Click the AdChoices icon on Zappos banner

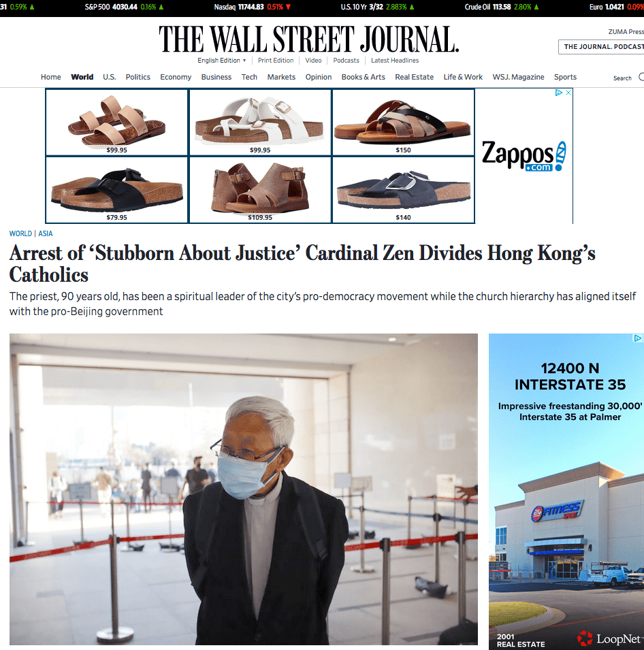click(x=559, y=93)
